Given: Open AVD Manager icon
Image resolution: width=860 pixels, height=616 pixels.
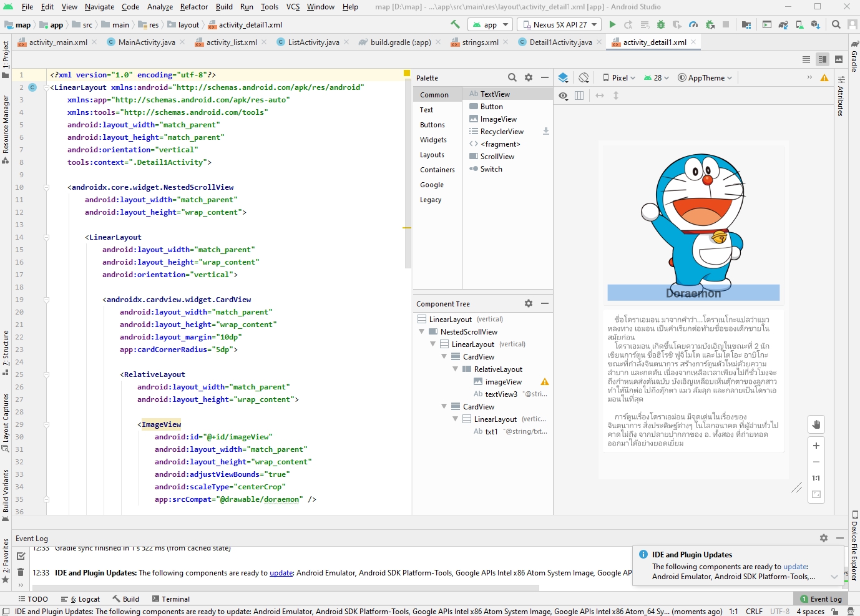Looking at the screenshot, I should 799,24.
